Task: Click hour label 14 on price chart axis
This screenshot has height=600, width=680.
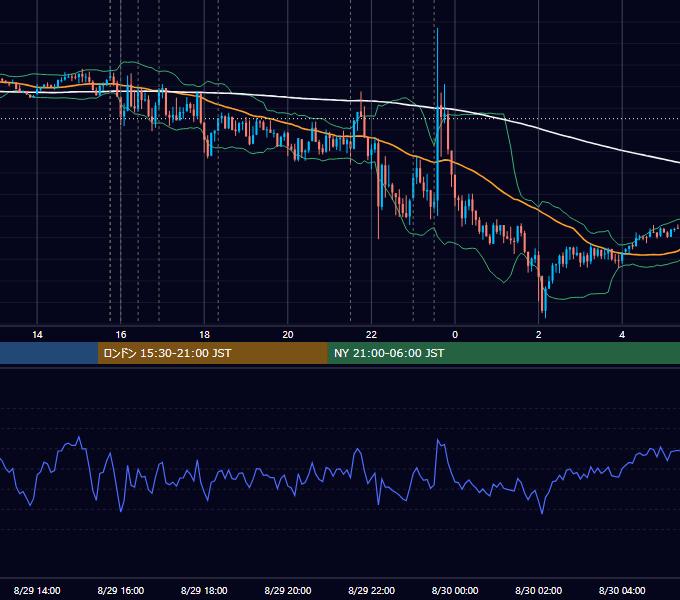Action: (x=37, y=335)
